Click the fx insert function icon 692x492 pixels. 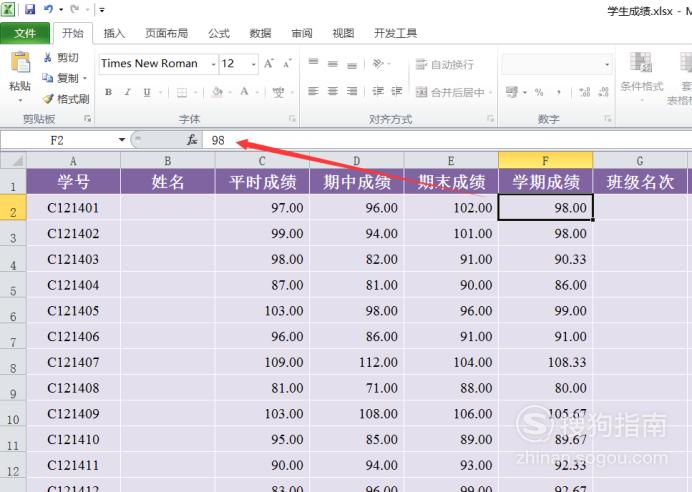(x=192, y=140)
